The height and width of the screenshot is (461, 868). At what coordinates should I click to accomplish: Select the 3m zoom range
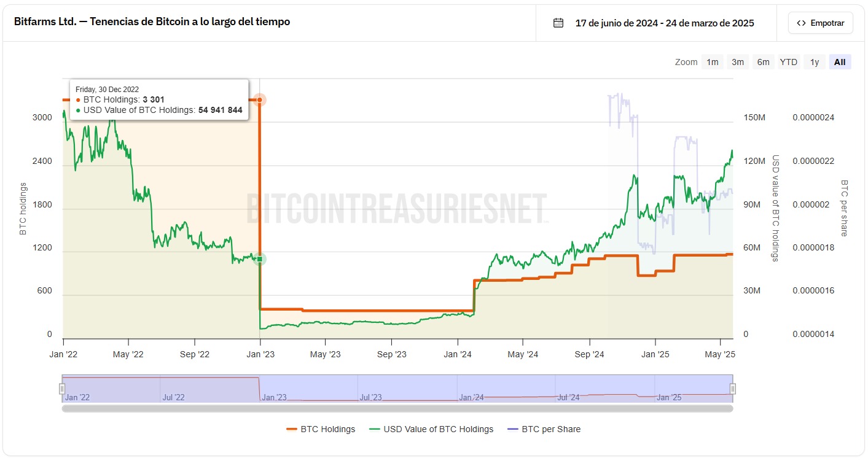pos(738,62)
